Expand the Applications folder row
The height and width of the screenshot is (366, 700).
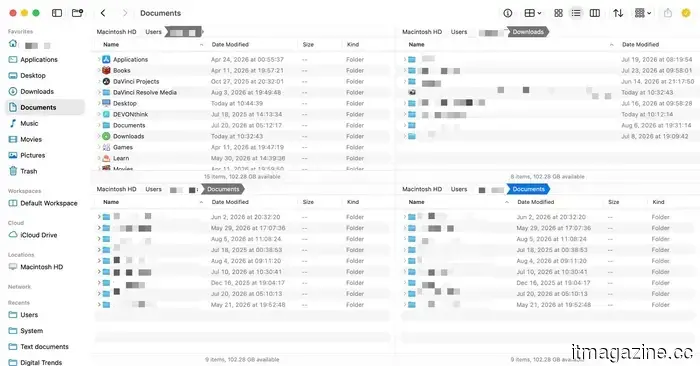click(x=99, y=59)
